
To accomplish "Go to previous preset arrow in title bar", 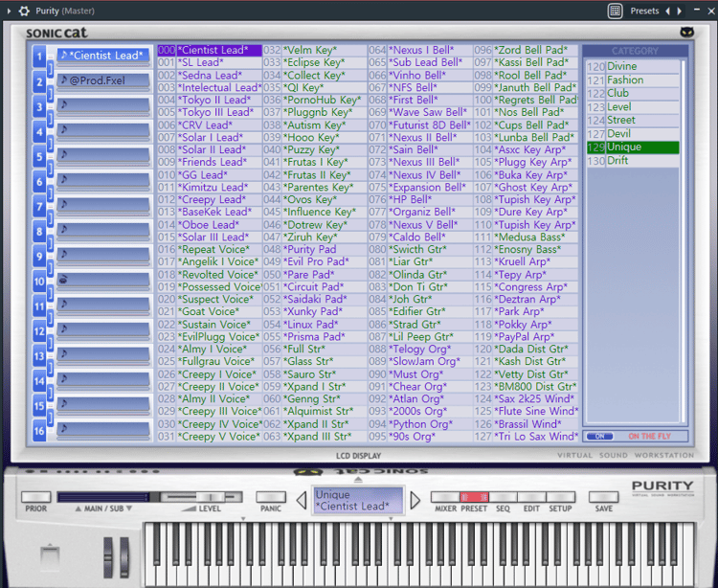I will pos(667,11).
